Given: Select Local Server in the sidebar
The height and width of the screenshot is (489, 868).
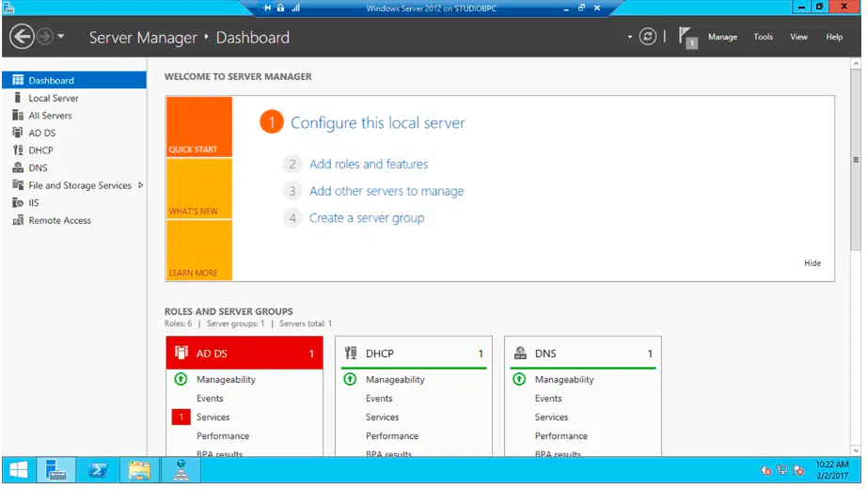Looking at the screenshot, I should (x=74, y=98).
